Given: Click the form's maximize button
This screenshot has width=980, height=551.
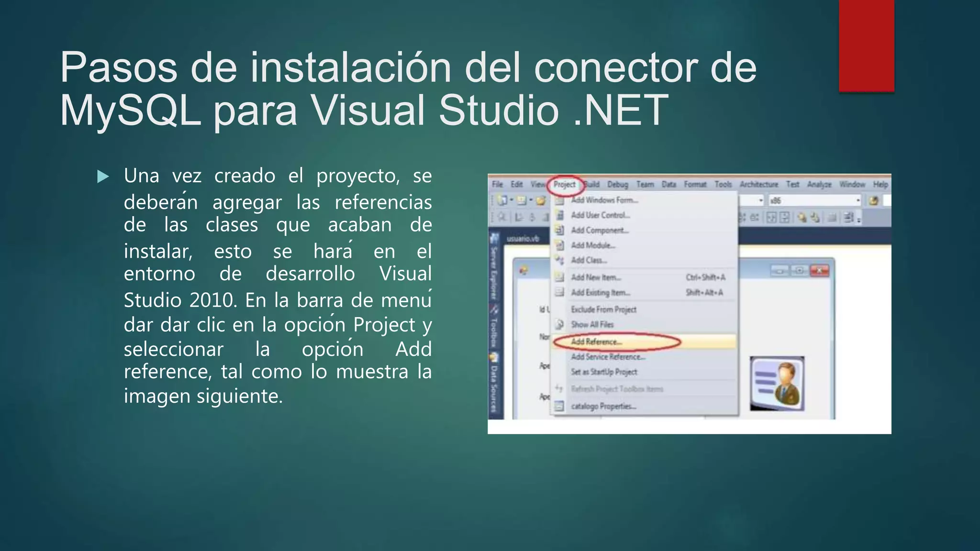Looking at the screenshot, I should [799, 271].
